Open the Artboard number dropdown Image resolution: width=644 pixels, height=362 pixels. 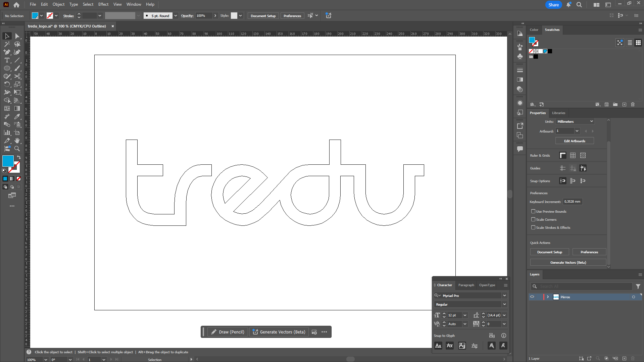pos(577,131)
